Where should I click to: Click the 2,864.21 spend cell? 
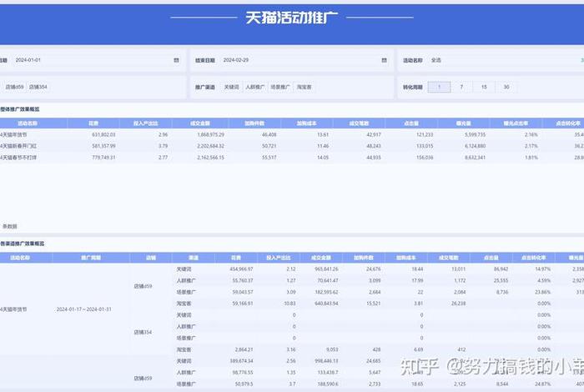click(x=244, y=349)
